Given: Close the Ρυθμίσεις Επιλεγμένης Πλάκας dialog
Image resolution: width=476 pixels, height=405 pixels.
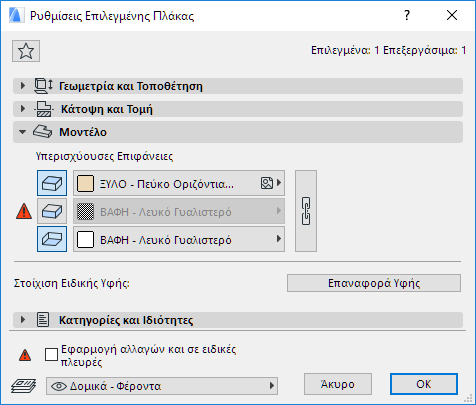Looking at the screenshot, I should pyautogui.click(x=452, y=15).
